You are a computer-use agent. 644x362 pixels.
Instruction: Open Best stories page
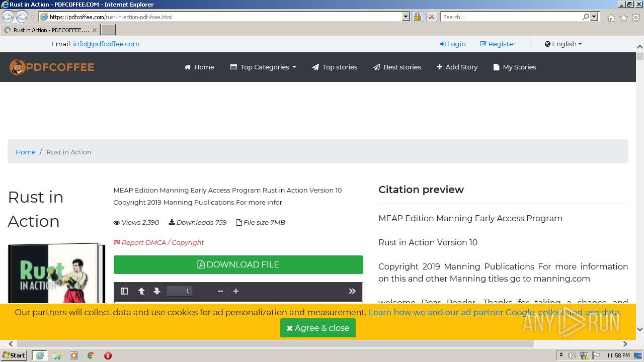click(x=397, y=67)
